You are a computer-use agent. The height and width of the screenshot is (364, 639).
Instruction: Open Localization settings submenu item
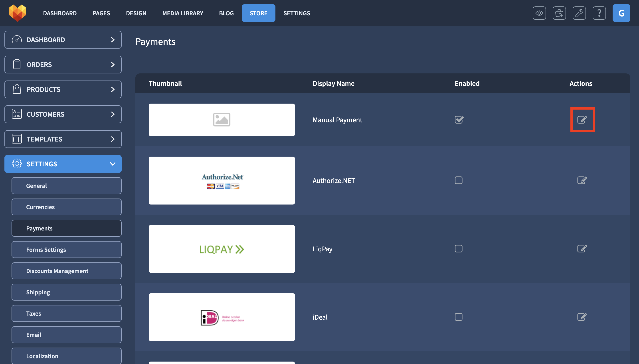click(x=67, y=356)
